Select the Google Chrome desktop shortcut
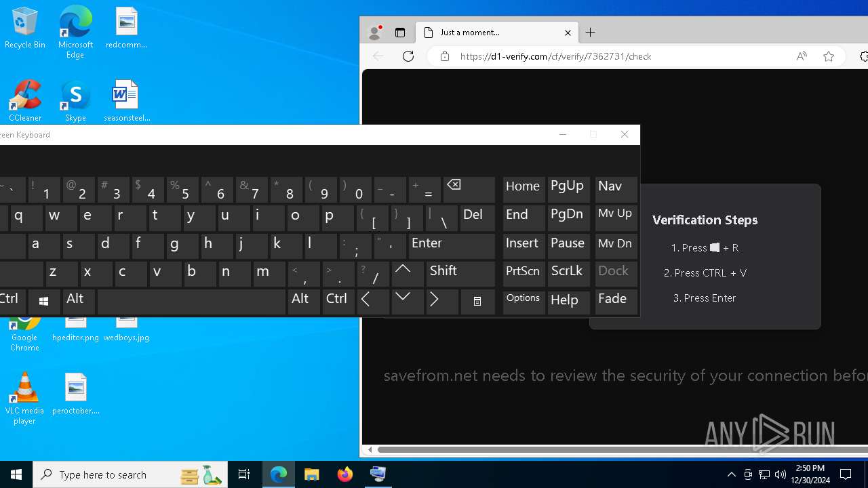 click(x=25, y=333)
